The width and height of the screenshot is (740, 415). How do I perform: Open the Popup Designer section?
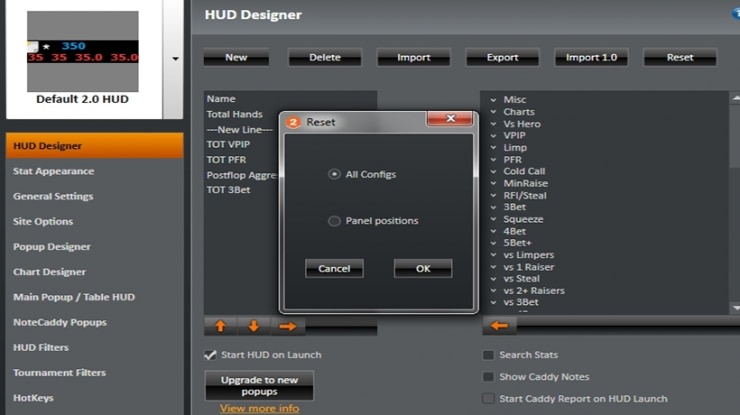click(x=52, y=246)
